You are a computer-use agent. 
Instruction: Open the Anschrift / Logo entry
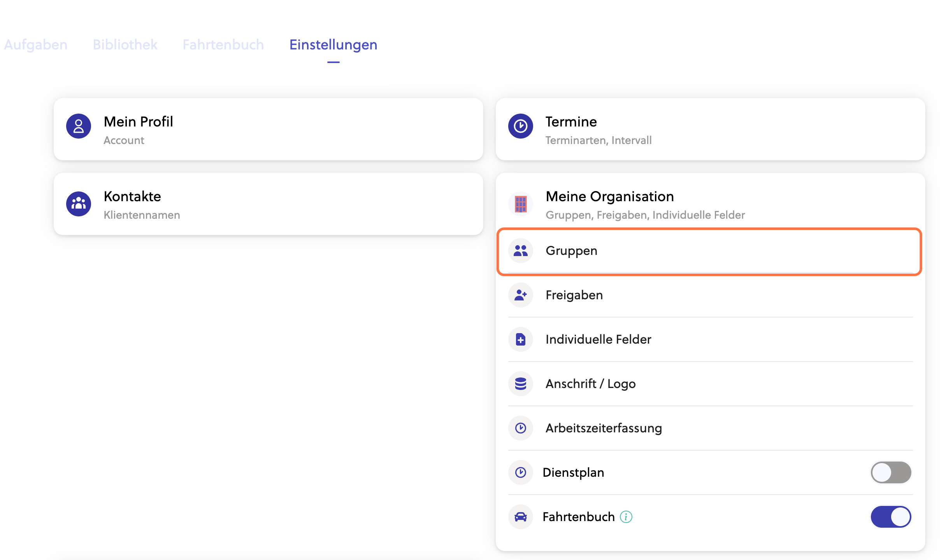(711, 384)
